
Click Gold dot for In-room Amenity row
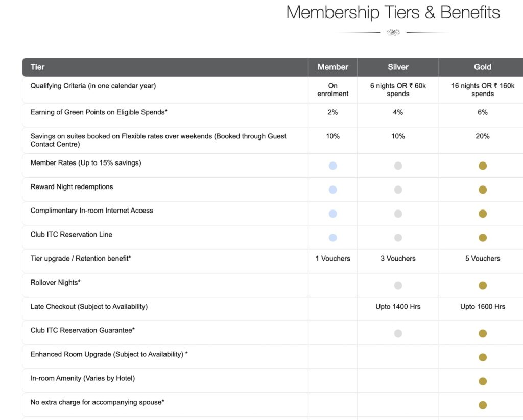click(483, 381)
